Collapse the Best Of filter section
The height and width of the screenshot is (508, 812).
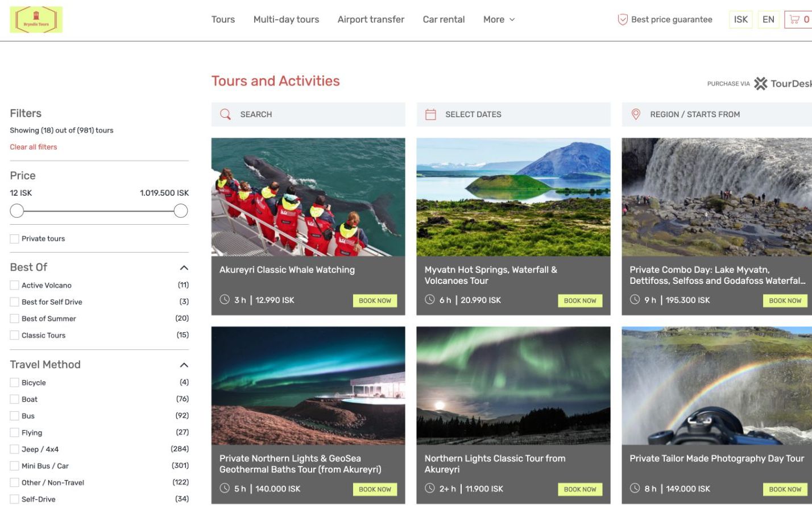[x=184, y=267]
